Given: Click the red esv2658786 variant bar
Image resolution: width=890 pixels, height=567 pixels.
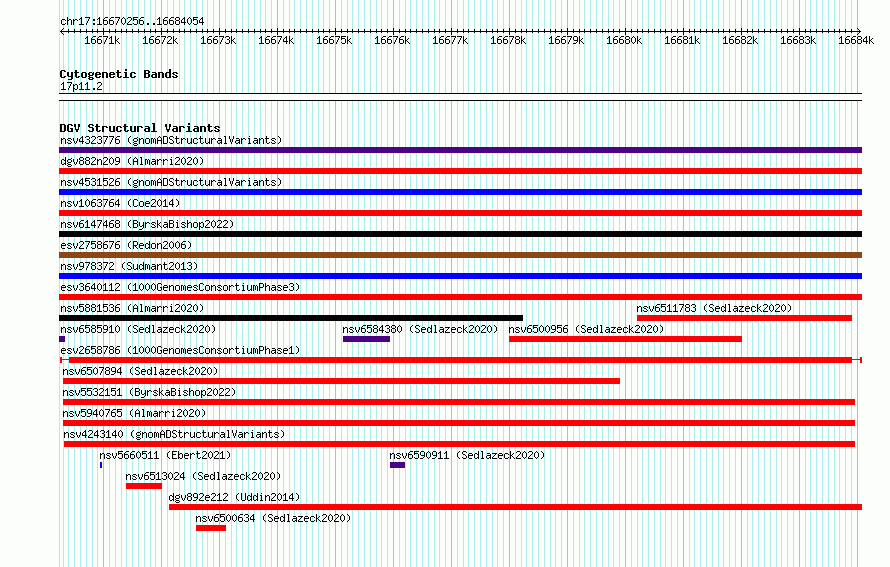Looking at the screenshot, I should tap(461, 360).
